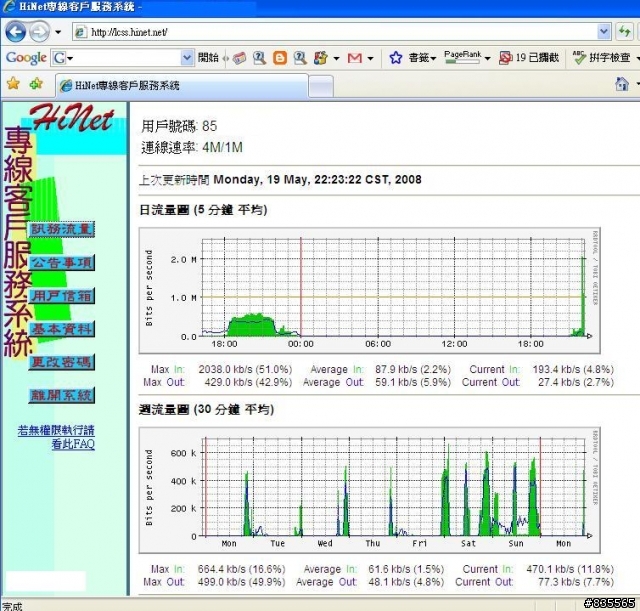The width and height of the screenshot is (640, 611).
Task: Click the 週流量圖 (30 分鐘 平均) heading
Action: click(206, 409)
